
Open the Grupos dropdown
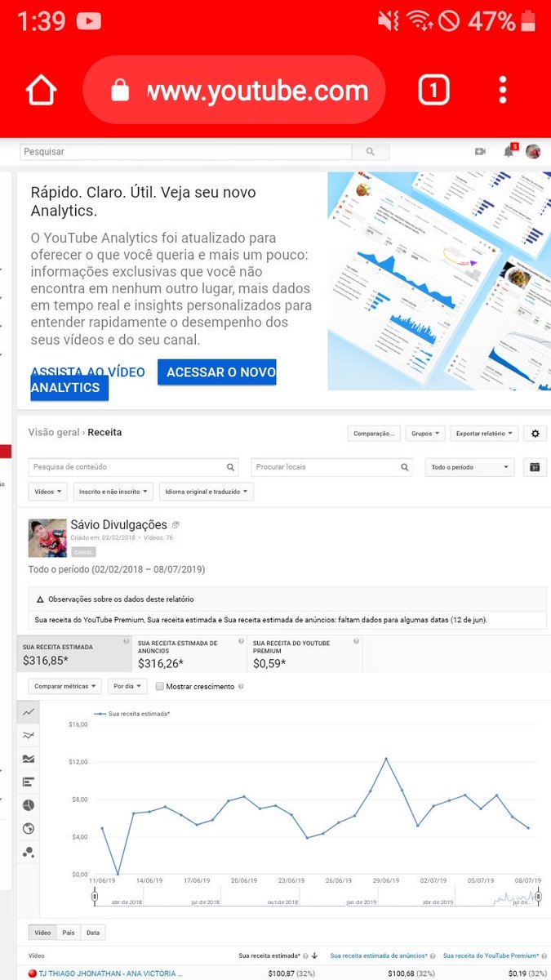(425, 434)
